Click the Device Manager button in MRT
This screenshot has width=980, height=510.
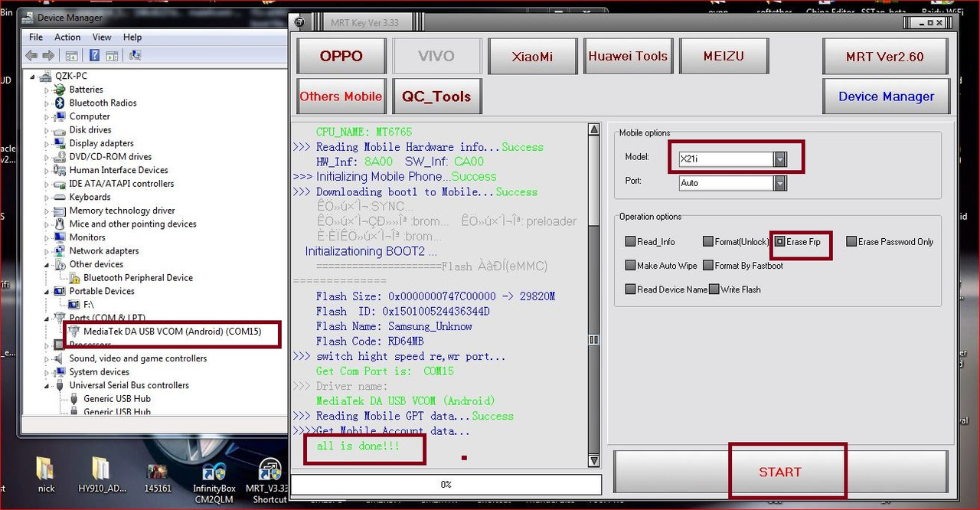(886, 96)
